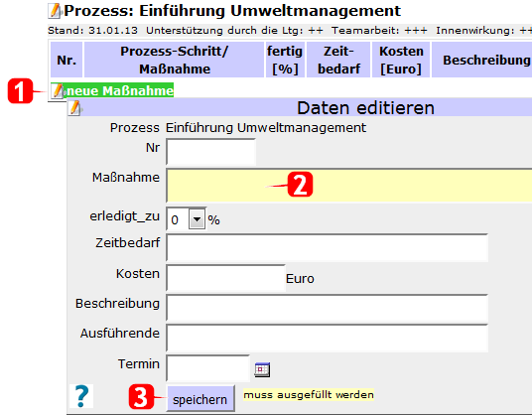
Task: Click the neue Maßnahme green link
Action: tap(120, 90)
